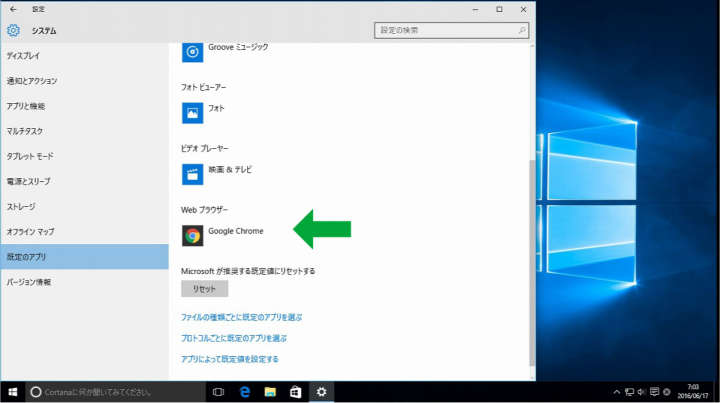
Task: Select ストレージ in sidebar
Action: tap(84, 207)
